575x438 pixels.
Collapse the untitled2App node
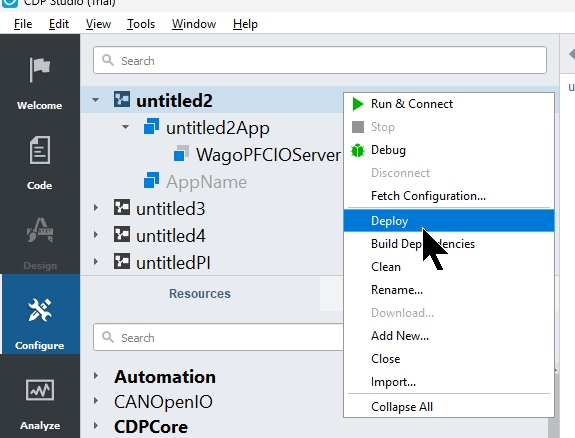pyautogui.click(x=125, y=127)
